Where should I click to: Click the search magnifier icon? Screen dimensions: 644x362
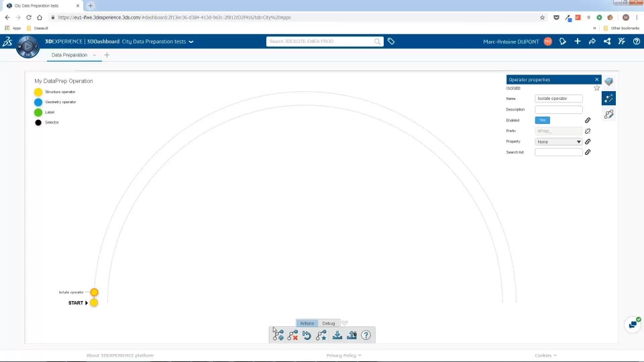click(x=377, y=42)
